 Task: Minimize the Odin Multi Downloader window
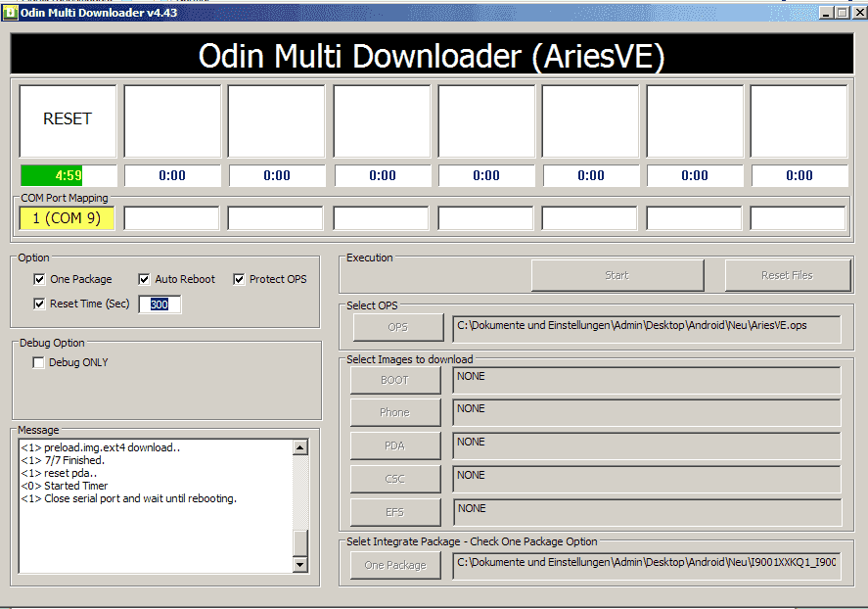coord(827,12)
